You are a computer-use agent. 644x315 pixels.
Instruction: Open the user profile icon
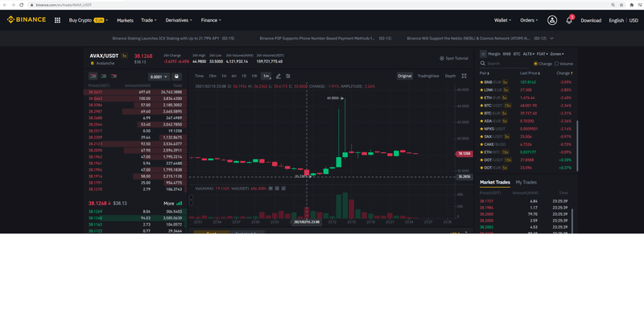(x=552, y=20)
